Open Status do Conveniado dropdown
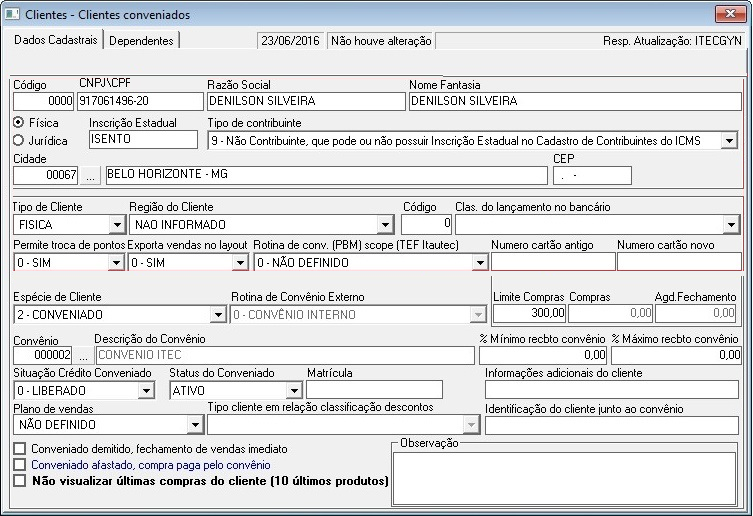The width and height of the screenshot is (753, 516). pyautogui.click(x=293, y=390)
